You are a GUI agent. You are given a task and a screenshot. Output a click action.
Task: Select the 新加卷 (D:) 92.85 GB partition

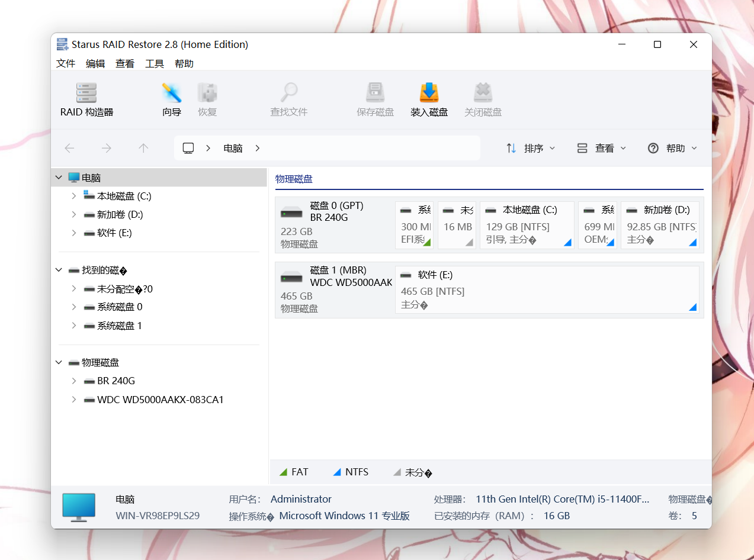coord(660,225)
